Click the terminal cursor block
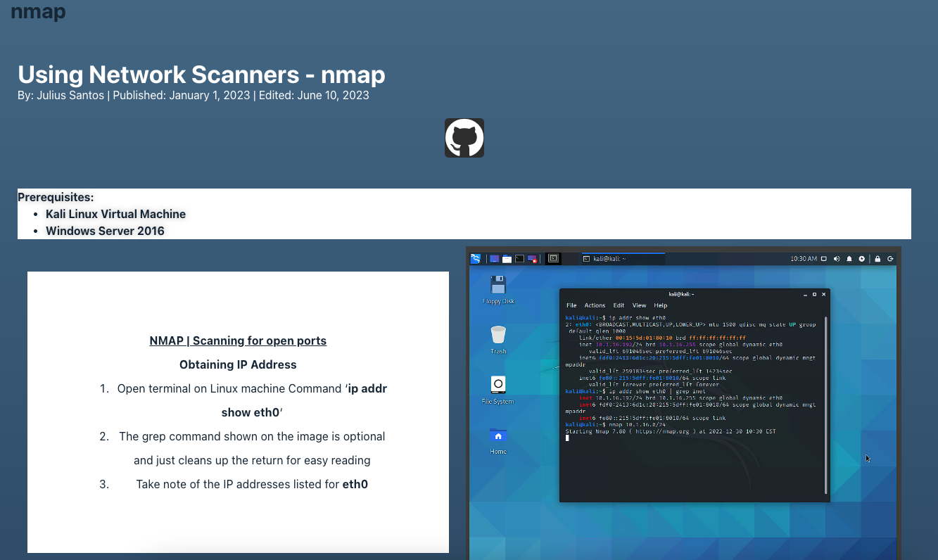Screen dimensions: 938x560 567,438
